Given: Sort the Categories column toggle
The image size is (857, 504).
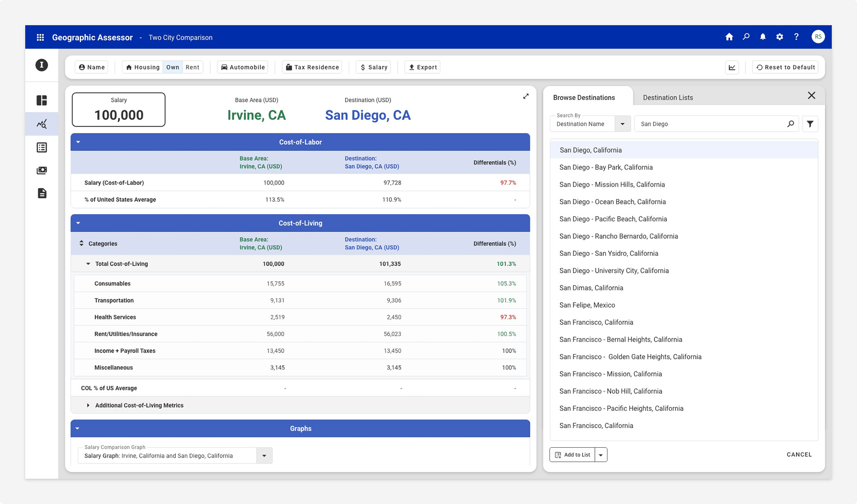Looking at the screenshot, I should tap(81, 243).
